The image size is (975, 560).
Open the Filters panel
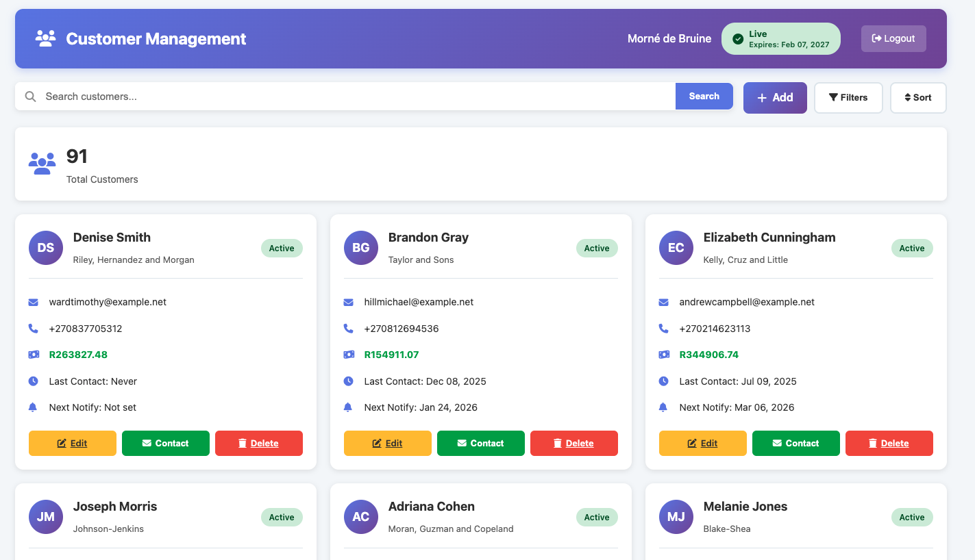pos(848,97)
